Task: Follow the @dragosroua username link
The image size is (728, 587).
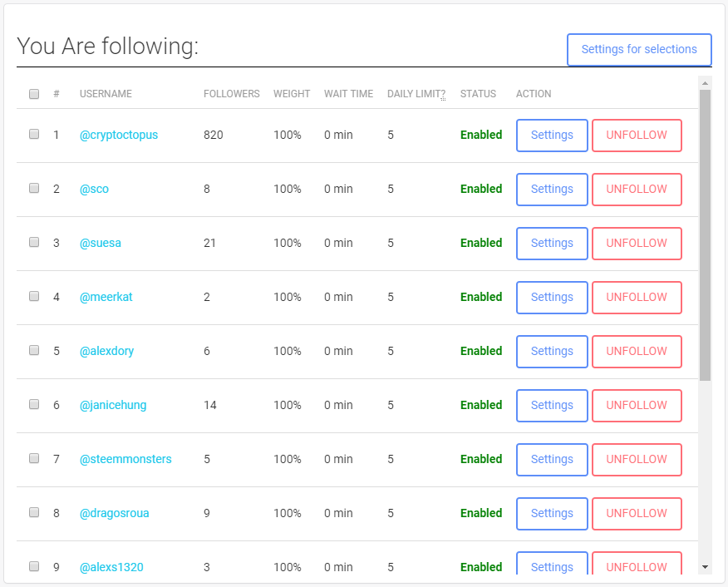Action: coord(115,513)
